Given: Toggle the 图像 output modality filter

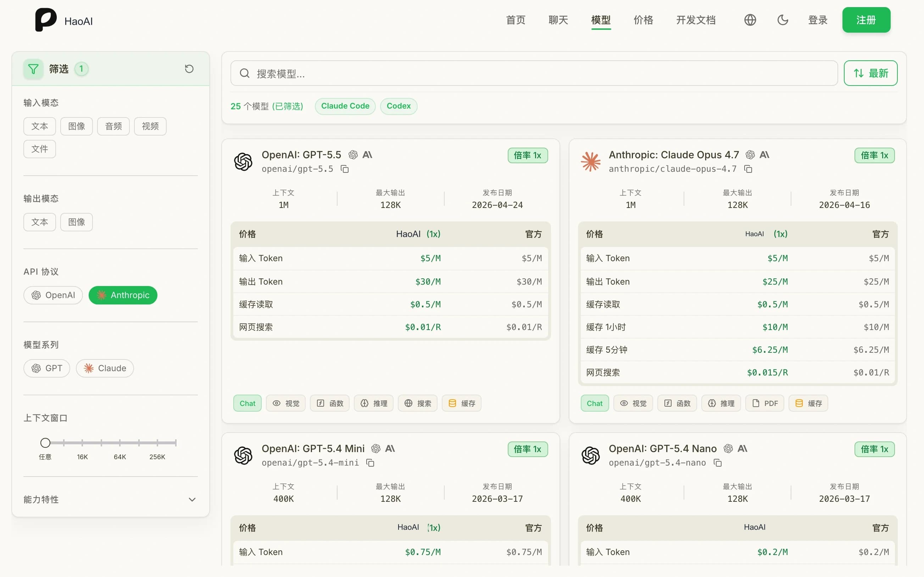Looking at the screenshot, I should 77,222.
